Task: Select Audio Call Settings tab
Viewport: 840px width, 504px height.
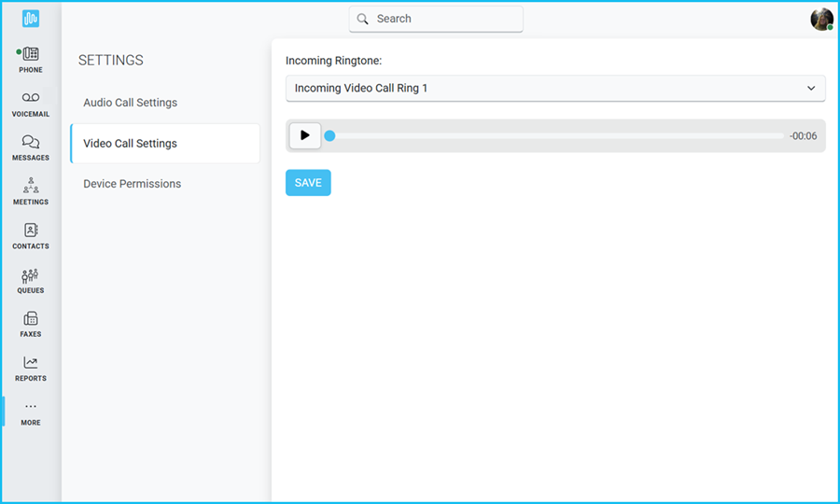Action: pyautogui.click(x=131, y=103)
